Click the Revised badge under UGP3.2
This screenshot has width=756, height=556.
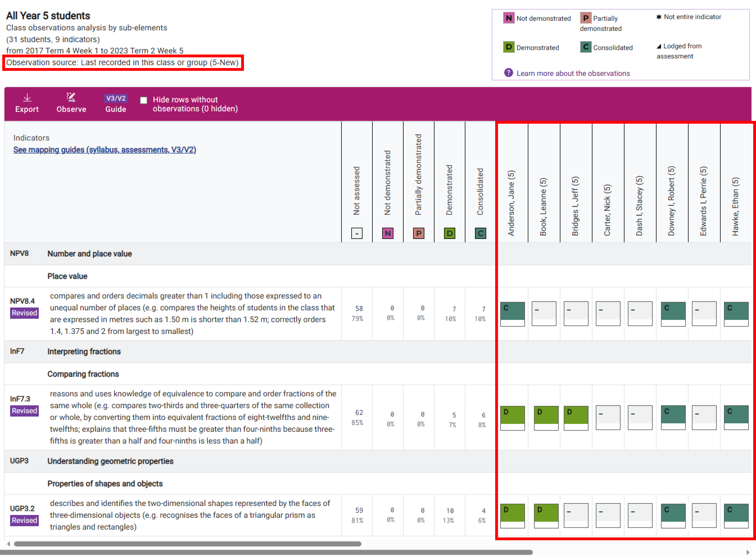click(x=24, y=520)
